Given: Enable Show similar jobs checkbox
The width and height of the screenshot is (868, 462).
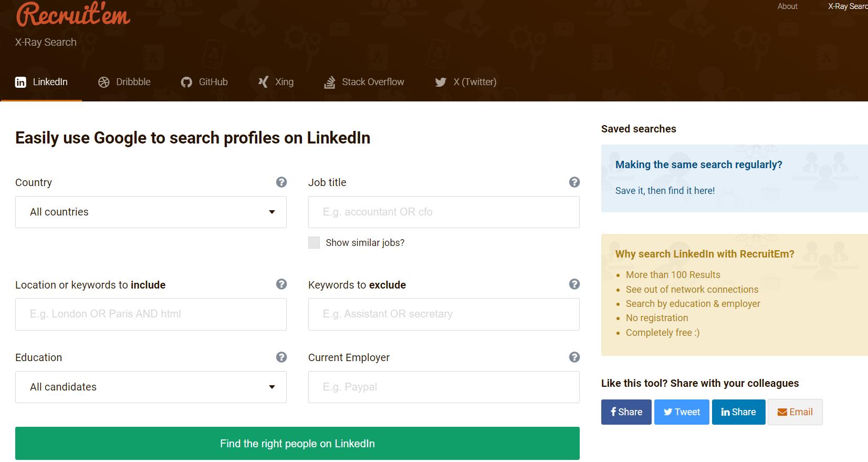Looking at the screenshot, I should pyautogui.click(x=314, y=242).
